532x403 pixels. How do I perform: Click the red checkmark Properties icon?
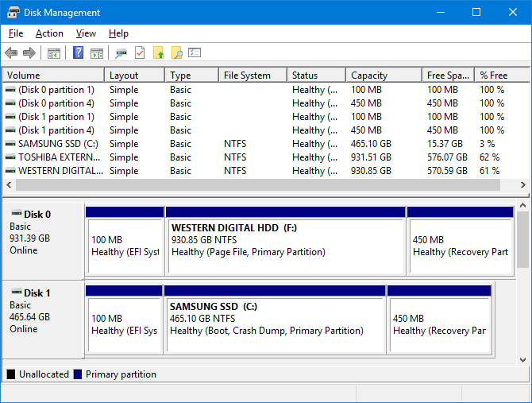140,53
